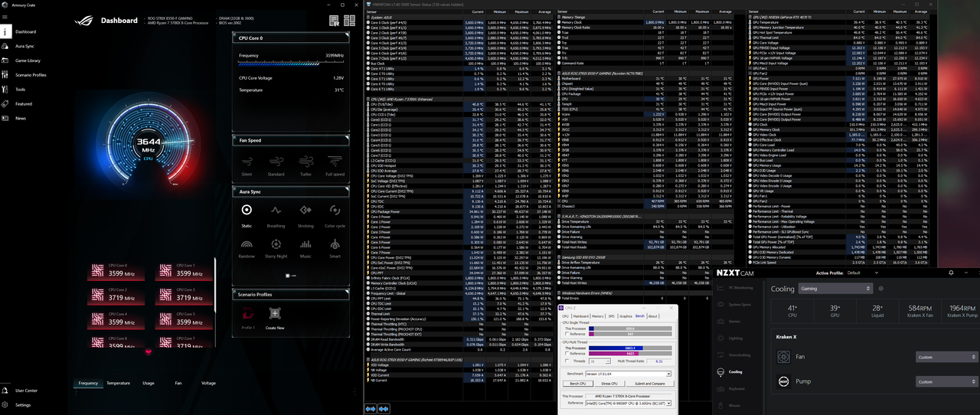Open Aura Sync in Armoury Crate sidebar
This screenshot has width=980, height=415.
(x=24, y=46)
